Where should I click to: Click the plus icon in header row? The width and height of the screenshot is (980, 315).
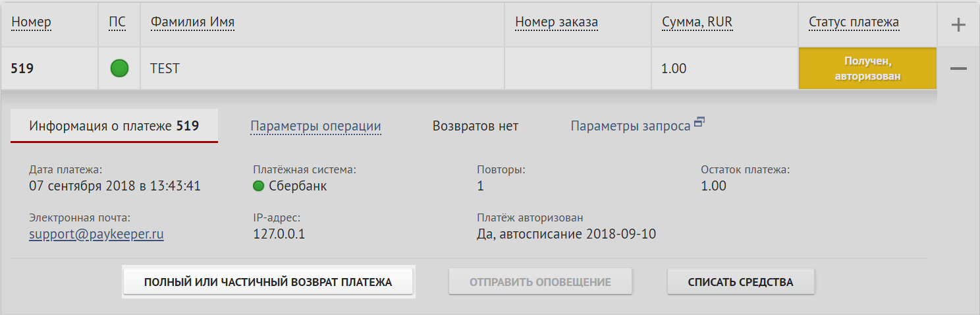[959, 25]
